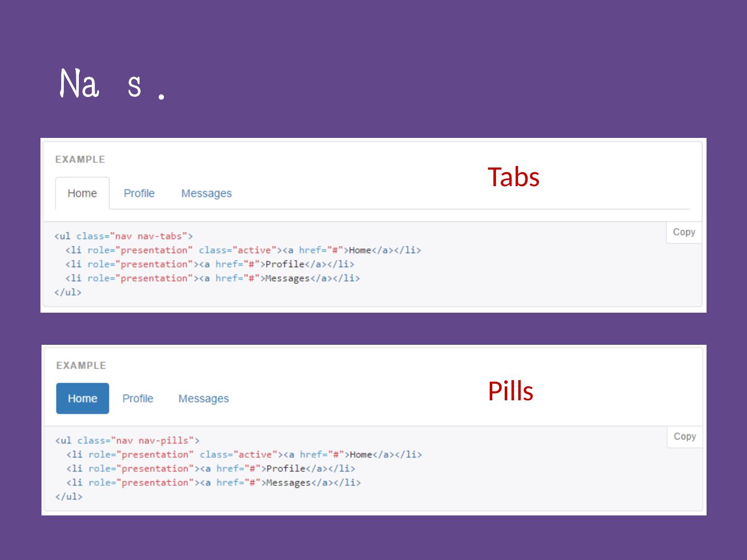Viewport: 747px width, 560px height.
Task: Open the Messages pill link
Action: (x=203, y=398)
